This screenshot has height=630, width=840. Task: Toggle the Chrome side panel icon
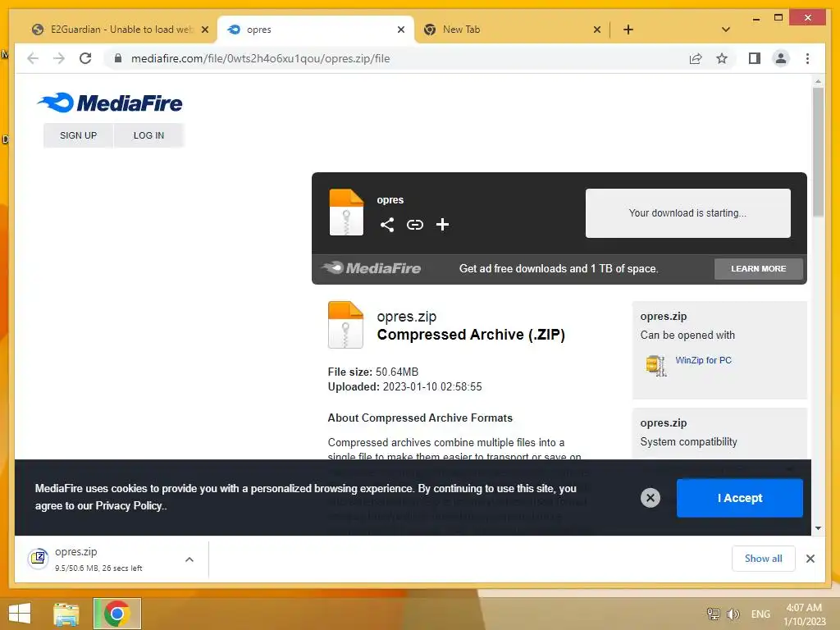tap(755, 58)
